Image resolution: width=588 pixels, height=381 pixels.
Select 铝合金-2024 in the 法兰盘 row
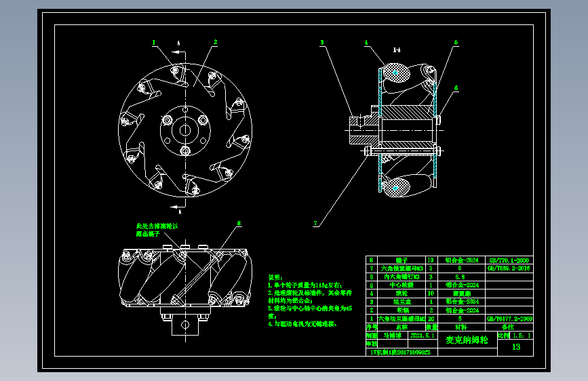coord(462,302)
